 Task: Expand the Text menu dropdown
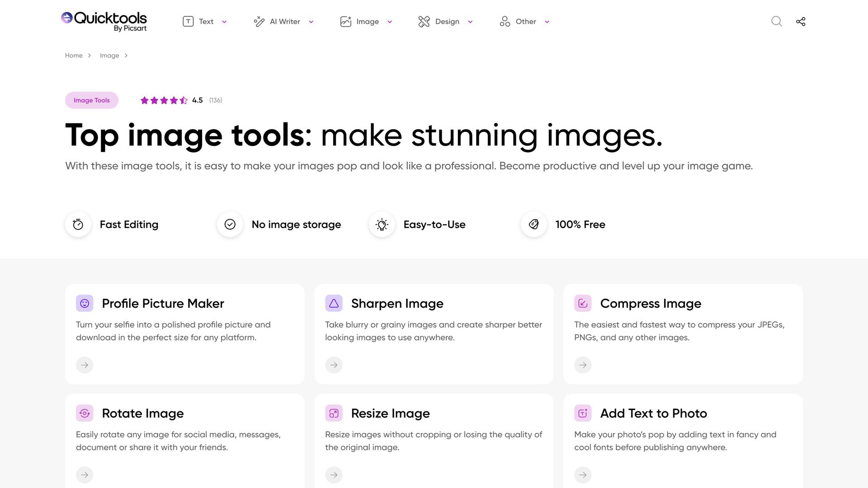click(224, 21)
